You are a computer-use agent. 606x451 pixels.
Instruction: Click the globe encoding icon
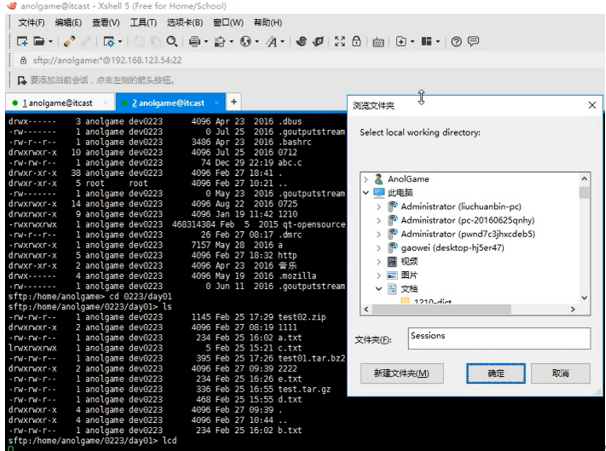(x=245, y=41)
